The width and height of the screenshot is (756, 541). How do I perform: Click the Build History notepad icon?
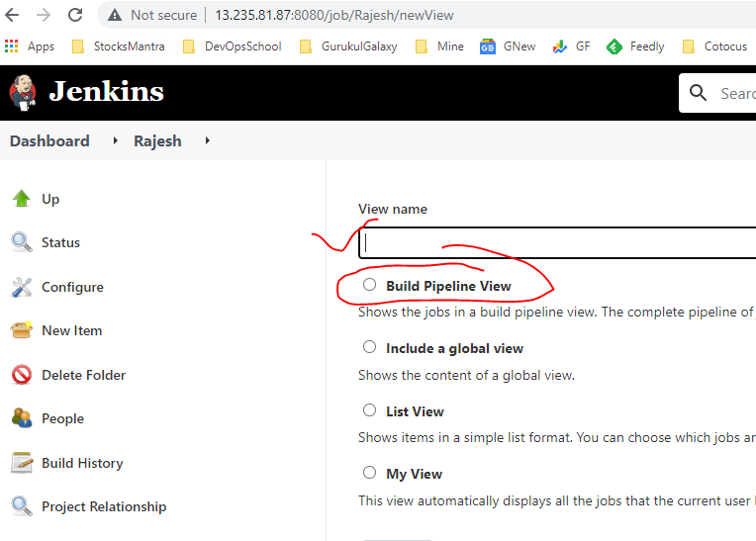point(22,463)
